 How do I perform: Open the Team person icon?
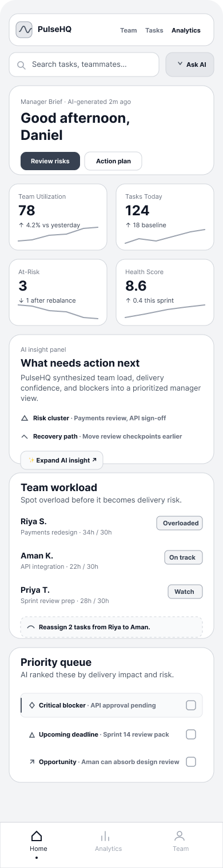180,836
